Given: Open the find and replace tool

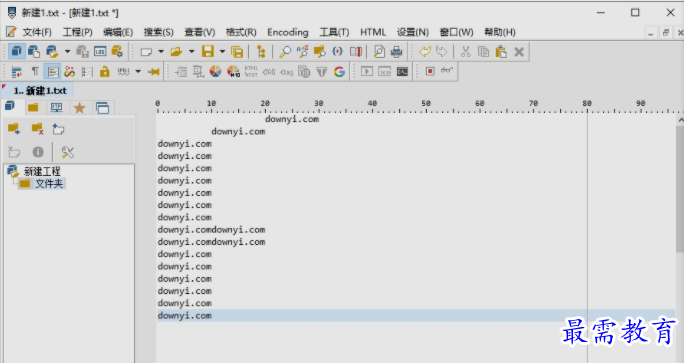Looking at the screenshot, I should coord(302,51).
